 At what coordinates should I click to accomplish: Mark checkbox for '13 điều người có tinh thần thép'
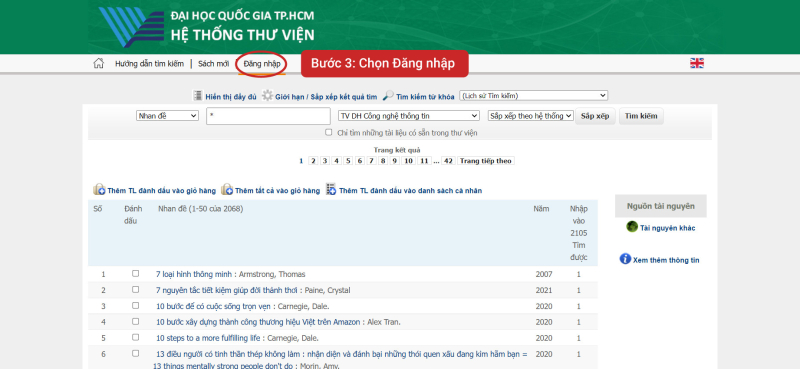pyautogui.click(x=135, y=353)
